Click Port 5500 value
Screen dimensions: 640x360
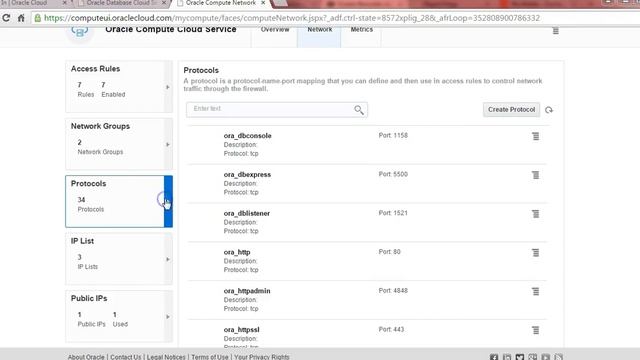393,174
